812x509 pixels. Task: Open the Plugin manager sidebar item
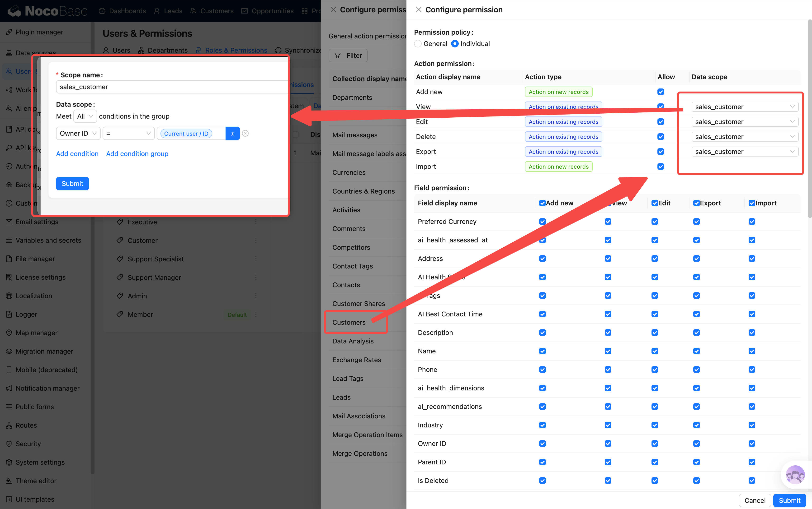click(39, 32)
